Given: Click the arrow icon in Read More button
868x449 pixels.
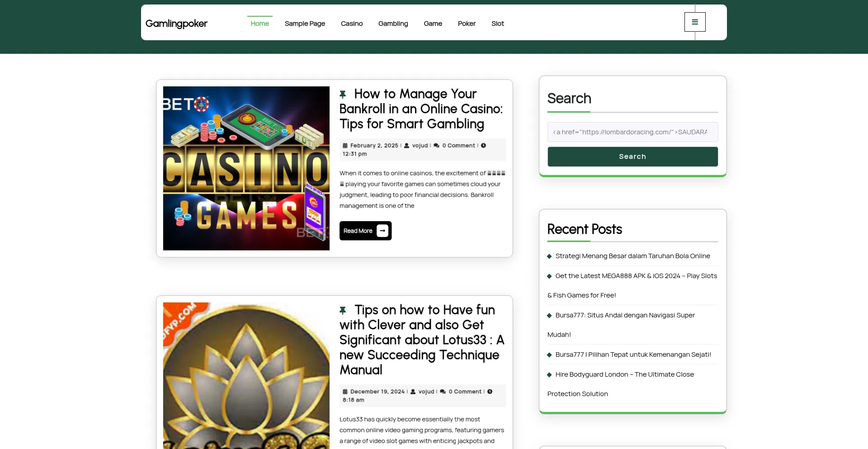Looking at the screenshot, I should [382, 231].
